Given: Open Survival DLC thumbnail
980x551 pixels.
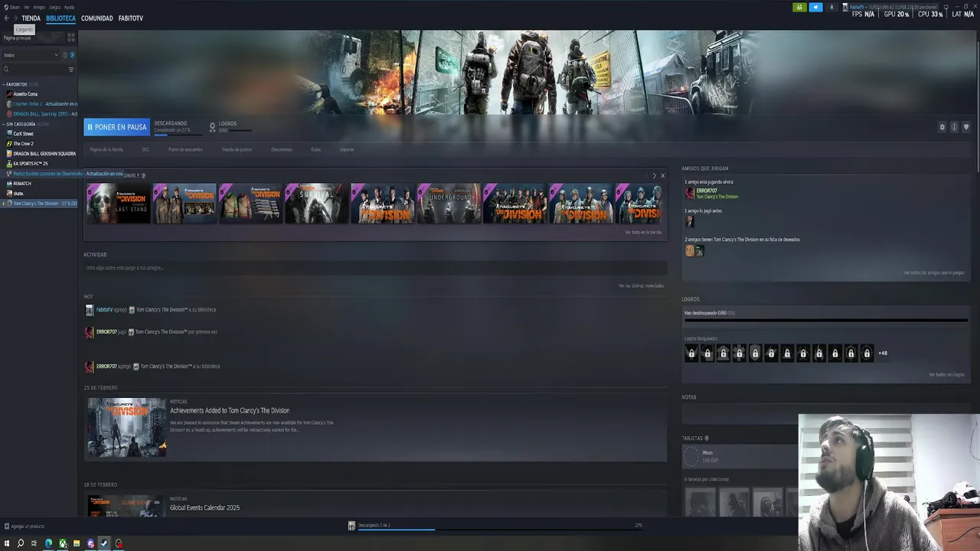Looking at the screenshot, I should coord(317,204).
